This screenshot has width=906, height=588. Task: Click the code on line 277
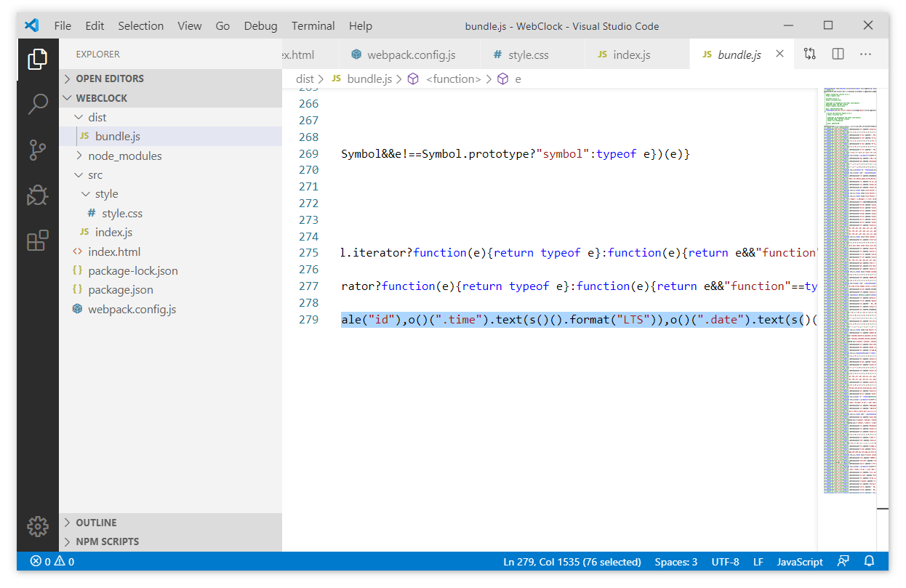point(579,286)
